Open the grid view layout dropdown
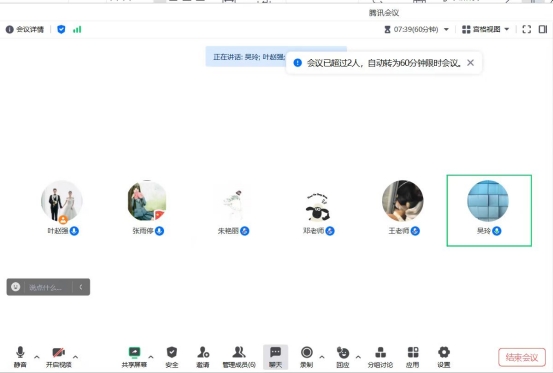Screen dimensions: 553x373 (x=486, y=29)
